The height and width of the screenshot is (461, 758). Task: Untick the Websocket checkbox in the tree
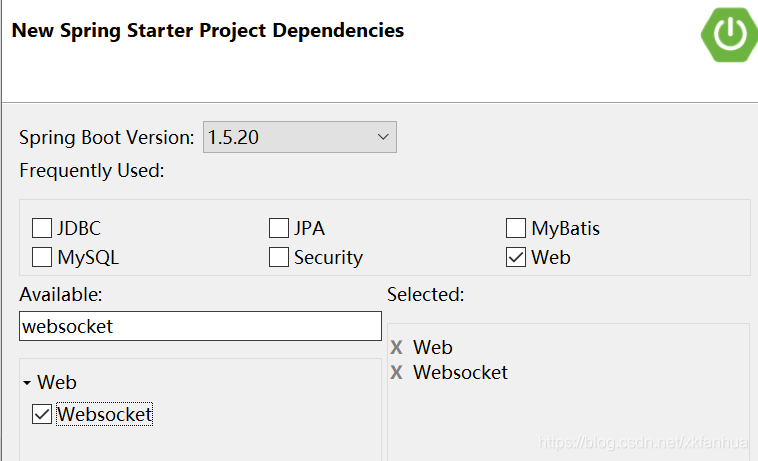tap(42, 414)
